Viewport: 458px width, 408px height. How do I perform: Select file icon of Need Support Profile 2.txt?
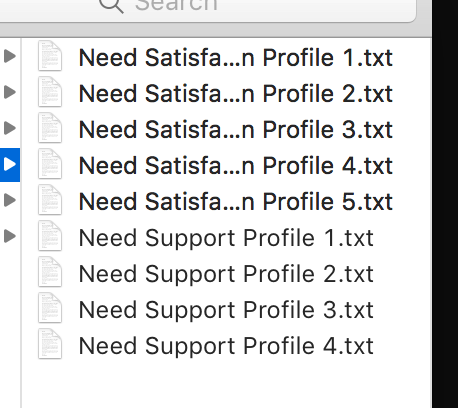pyautogui.click(x=50, y=272)
